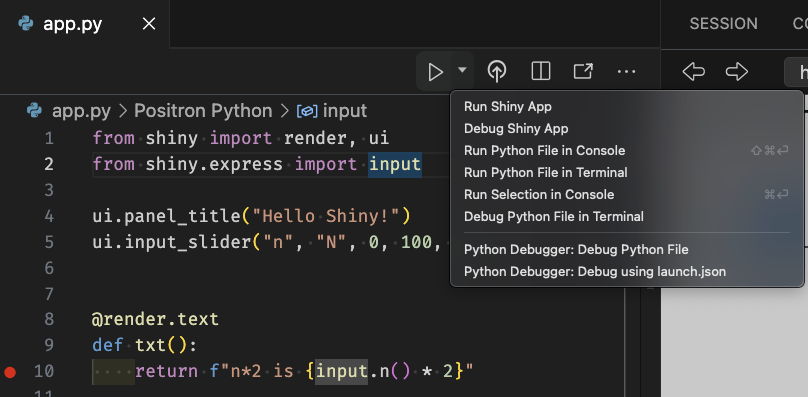Remove the breakpoint on line 10

click(x=10, y=372)
